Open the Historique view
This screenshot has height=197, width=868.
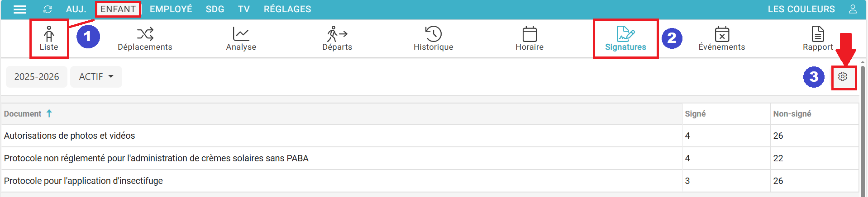[x=433, y=39]
